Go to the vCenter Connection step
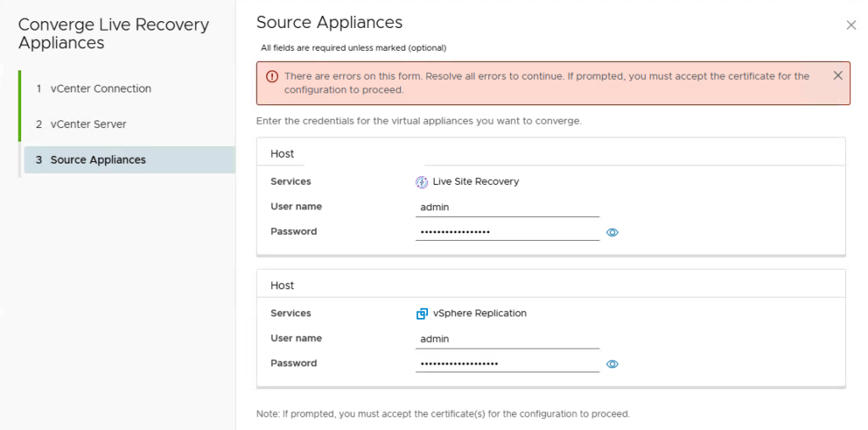 tap(100, 88)
